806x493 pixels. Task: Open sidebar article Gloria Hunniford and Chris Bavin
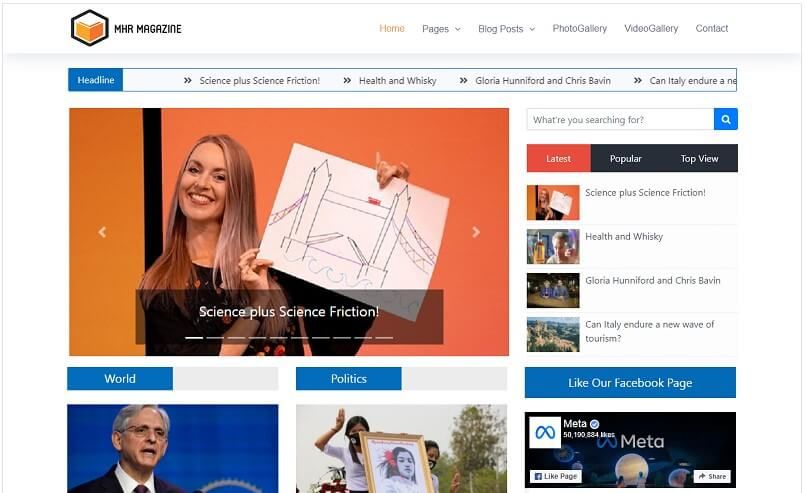[x=653, y=280]
